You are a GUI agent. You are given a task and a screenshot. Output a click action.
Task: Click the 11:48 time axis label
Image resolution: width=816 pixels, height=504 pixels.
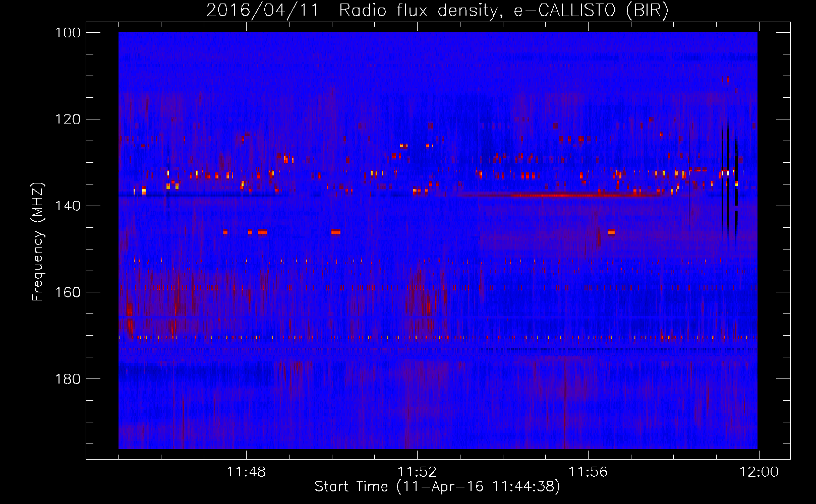point(246,472)
